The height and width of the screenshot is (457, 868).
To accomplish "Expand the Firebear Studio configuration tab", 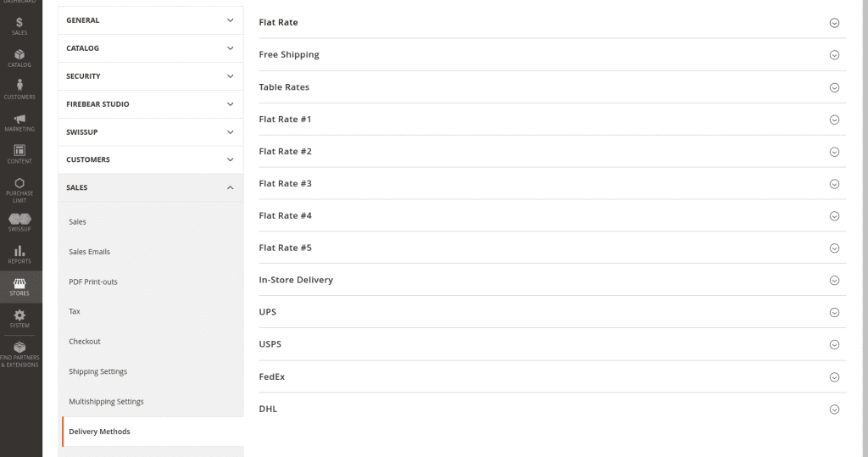I will (x=151, y=104).
